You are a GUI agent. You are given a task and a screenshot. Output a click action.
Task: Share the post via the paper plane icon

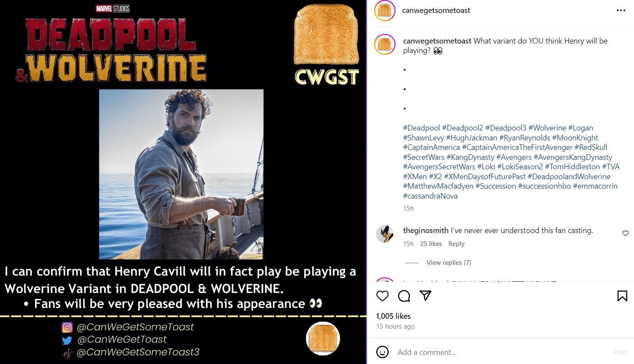click(x=426, y=296)
